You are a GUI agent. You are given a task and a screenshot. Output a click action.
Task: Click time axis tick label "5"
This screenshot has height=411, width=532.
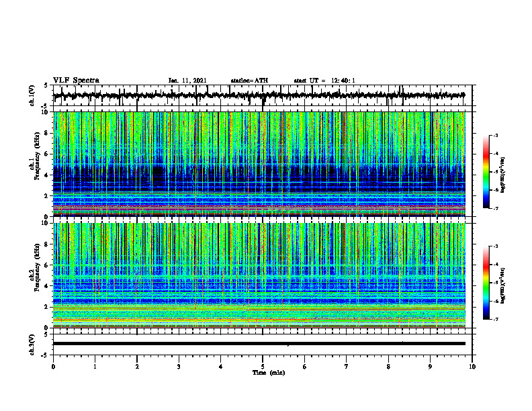click(x=263, y=367)
